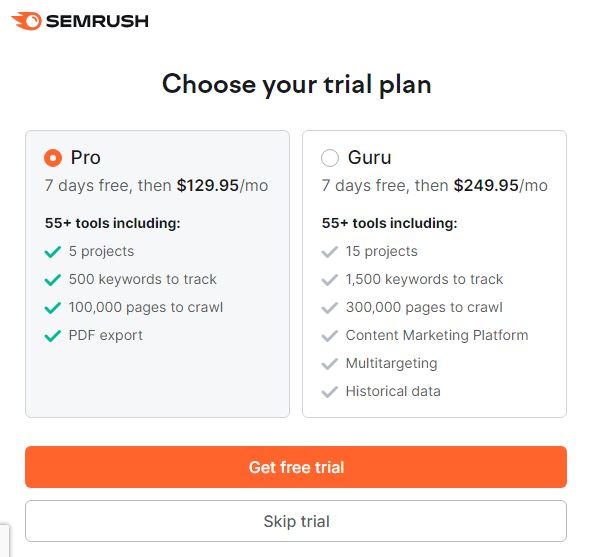Click the $249.95/mo Guru price text

click(x=500, y=185)
